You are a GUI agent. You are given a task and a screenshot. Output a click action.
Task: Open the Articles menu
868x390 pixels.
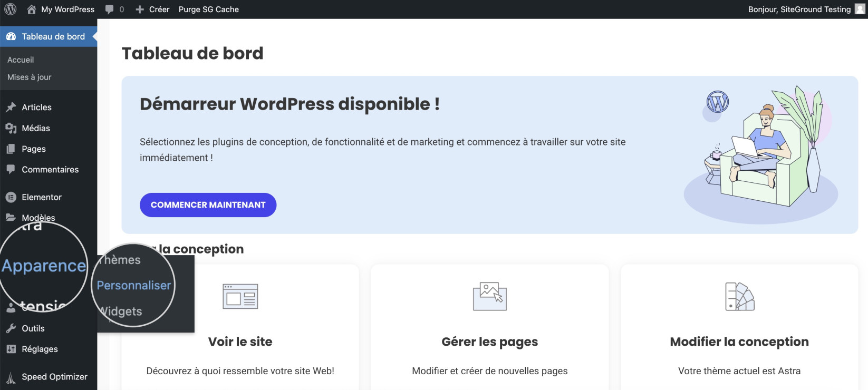tap(36, 107)
